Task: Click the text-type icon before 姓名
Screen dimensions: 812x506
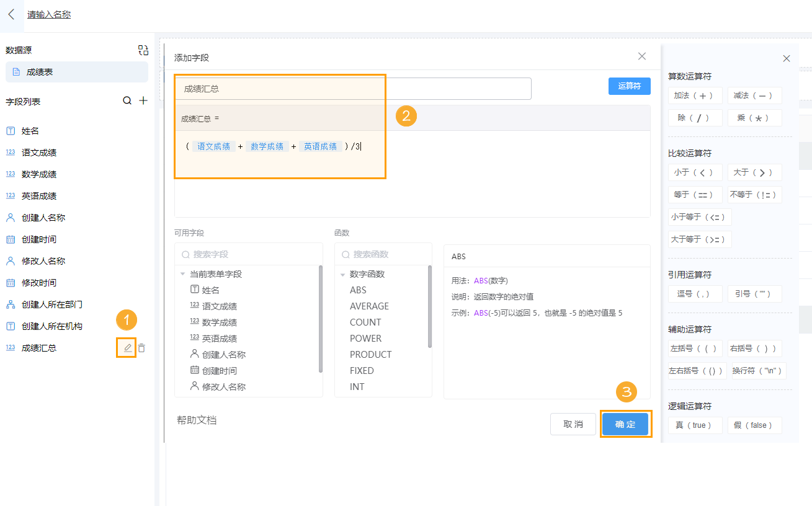Action: coord(11,131)
